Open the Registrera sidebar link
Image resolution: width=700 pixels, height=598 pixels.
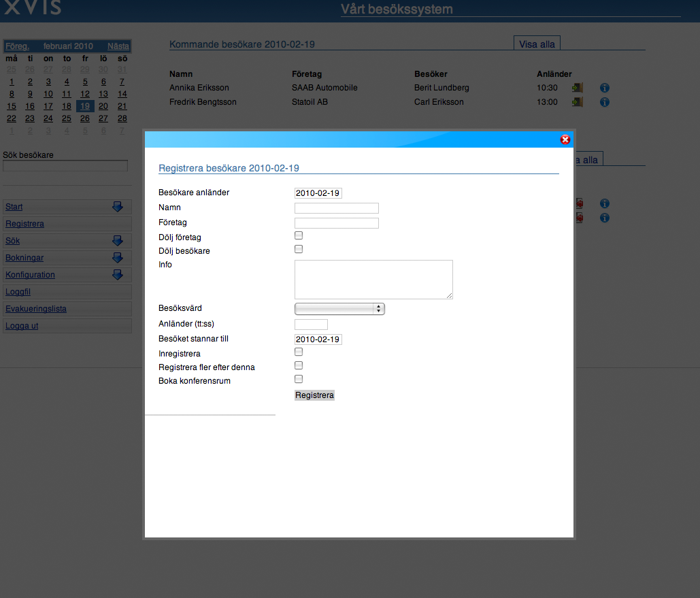click(x=24, y=224)
